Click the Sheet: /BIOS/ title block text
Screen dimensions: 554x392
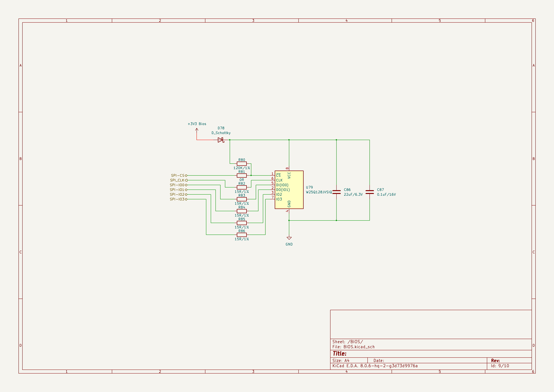[348, 342]
